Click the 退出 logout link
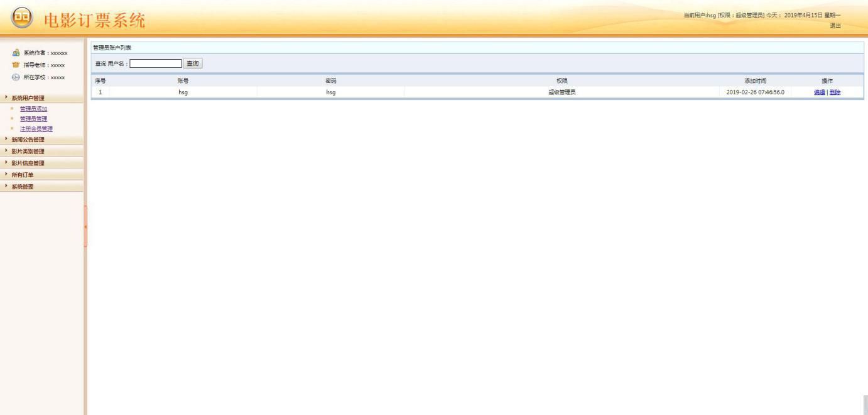Viewport: 868px width, 415px height. pos(835,26)
